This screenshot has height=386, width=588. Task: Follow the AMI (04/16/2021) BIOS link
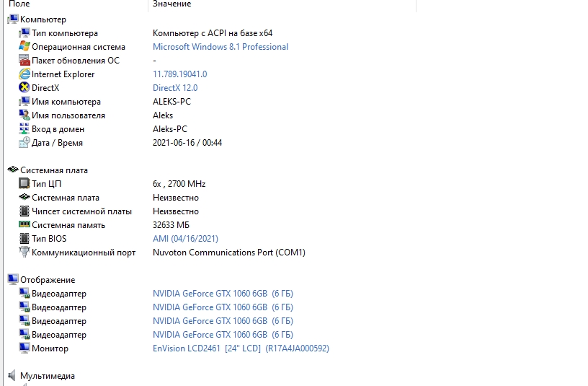pyautogui.click(x=185, y=239)
